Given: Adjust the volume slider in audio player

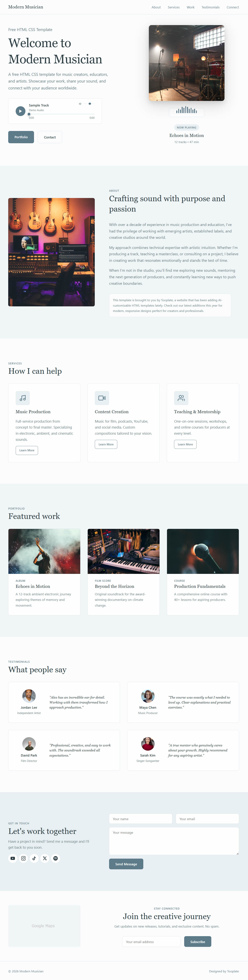Looking at the screenshot, I should coord(89,103).
